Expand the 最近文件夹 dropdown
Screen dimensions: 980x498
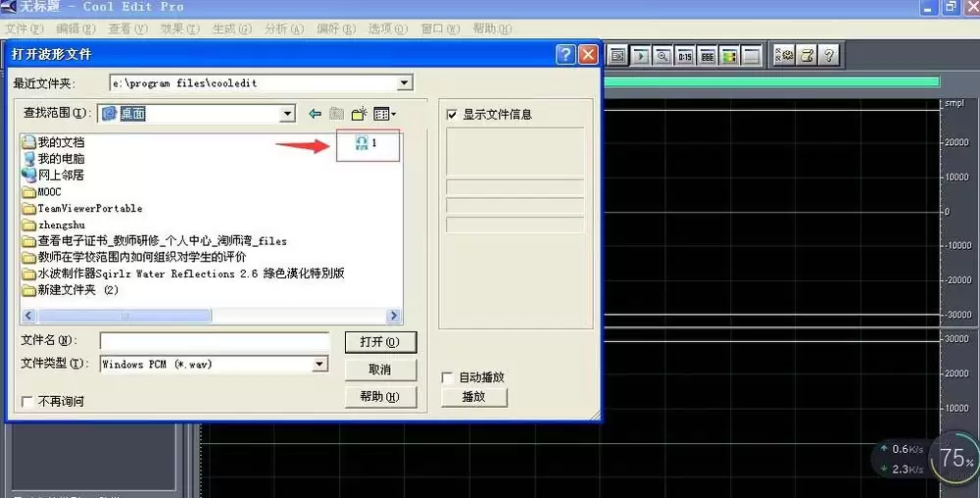[x=405, y=82]
